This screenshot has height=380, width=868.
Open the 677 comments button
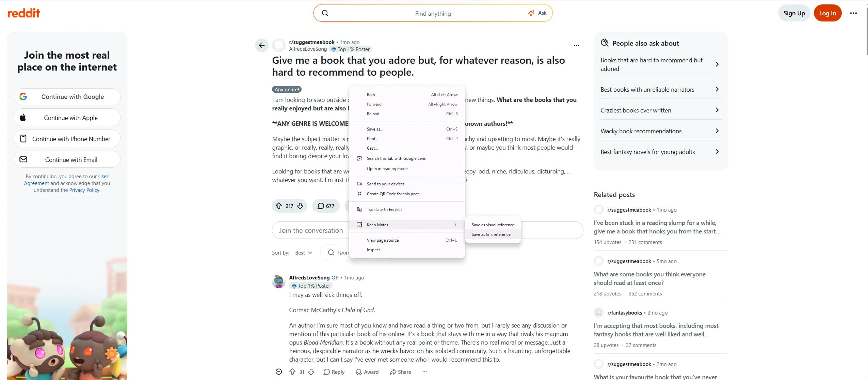click(326, 206)
